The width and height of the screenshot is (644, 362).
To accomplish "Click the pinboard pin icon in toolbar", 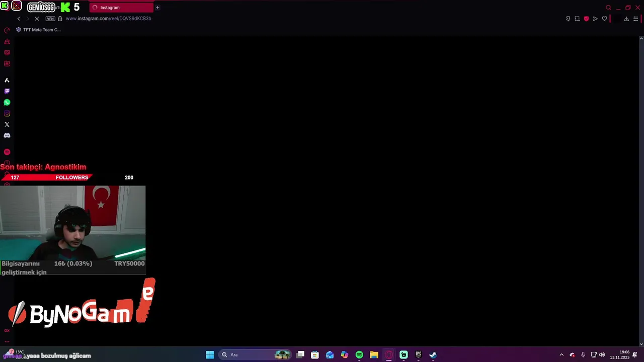I will (568, 19).
